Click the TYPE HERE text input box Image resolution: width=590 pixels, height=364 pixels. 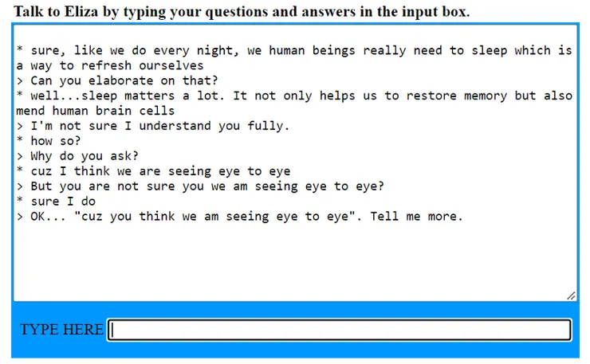coord(340,330)
